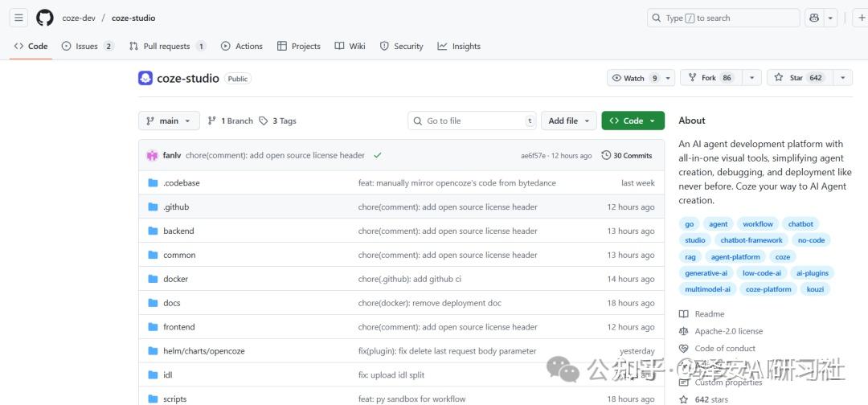Click the Watch button
The image size is (868, 405).
(634, 78)
